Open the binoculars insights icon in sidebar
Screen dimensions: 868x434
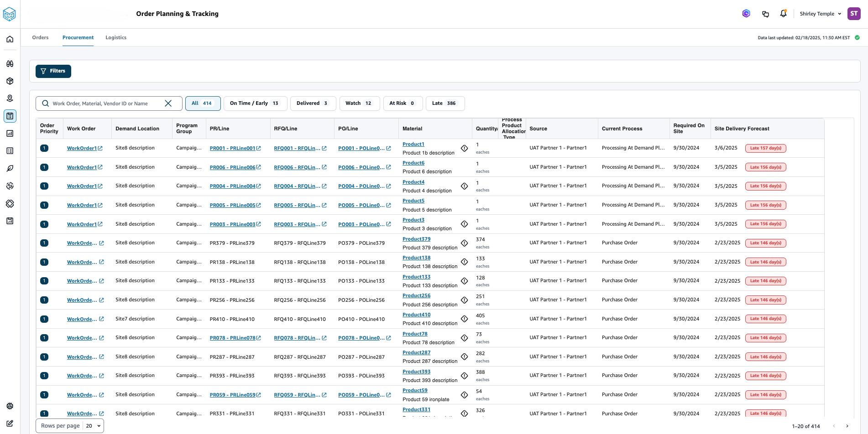pyautogui.click(x=10, y=64)
